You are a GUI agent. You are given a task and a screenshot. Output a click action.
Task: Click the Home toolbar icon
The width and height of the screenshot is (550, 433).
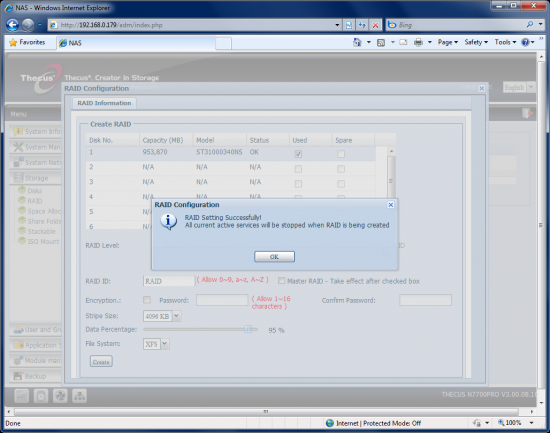click(x=357, y=42)
